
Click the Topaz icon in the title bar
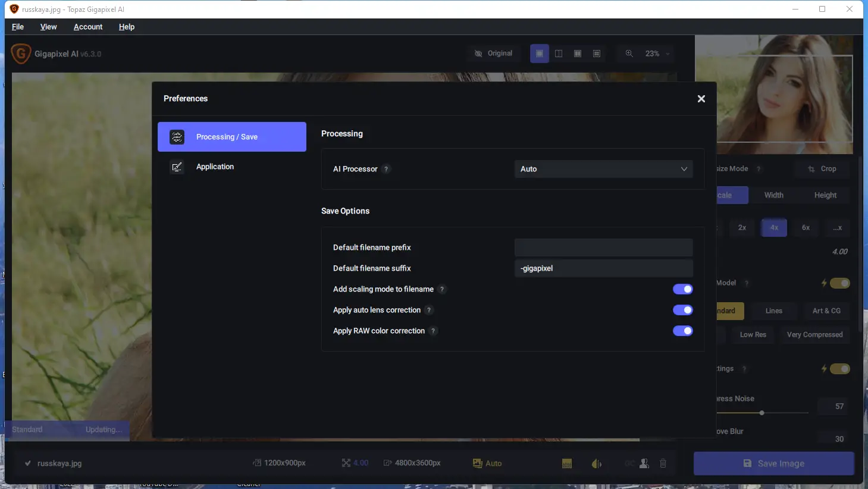pos(14,9)
